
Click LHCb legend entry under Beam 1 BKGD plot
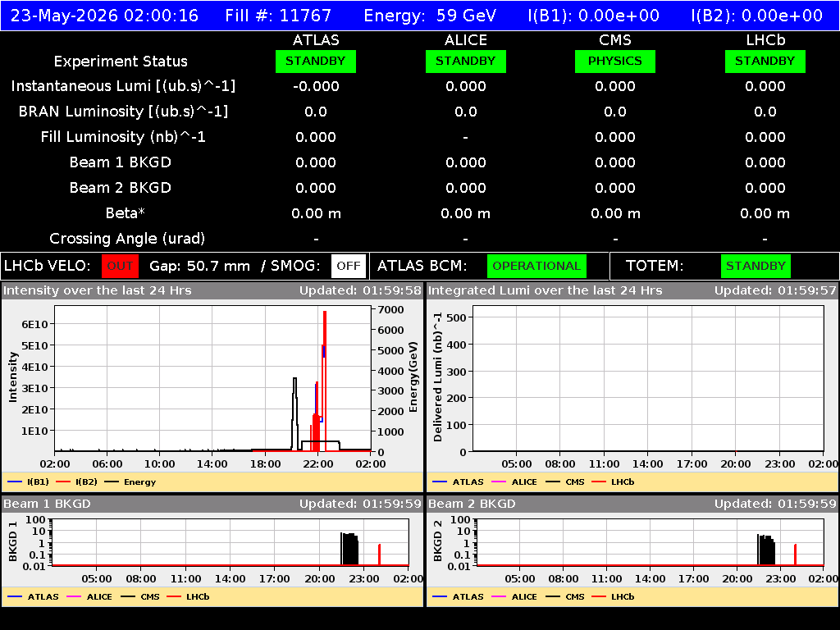[188, 597]
